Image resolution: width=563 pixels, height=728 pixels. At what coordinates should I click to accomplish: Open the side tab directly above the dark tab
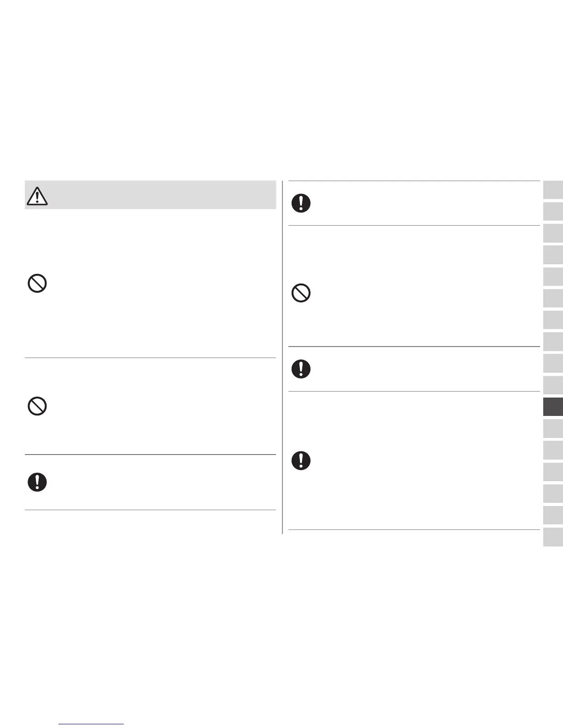553,385
